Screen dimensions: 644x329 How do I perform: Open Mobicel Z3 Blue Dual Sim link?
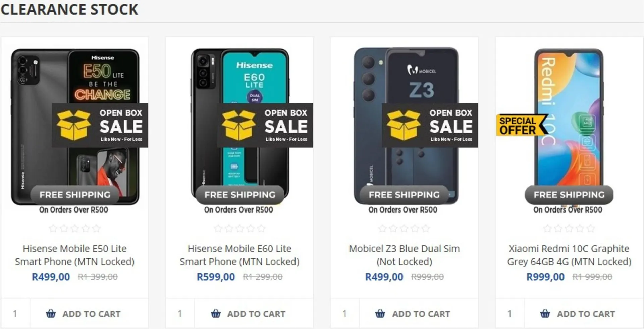pos(404,255)
